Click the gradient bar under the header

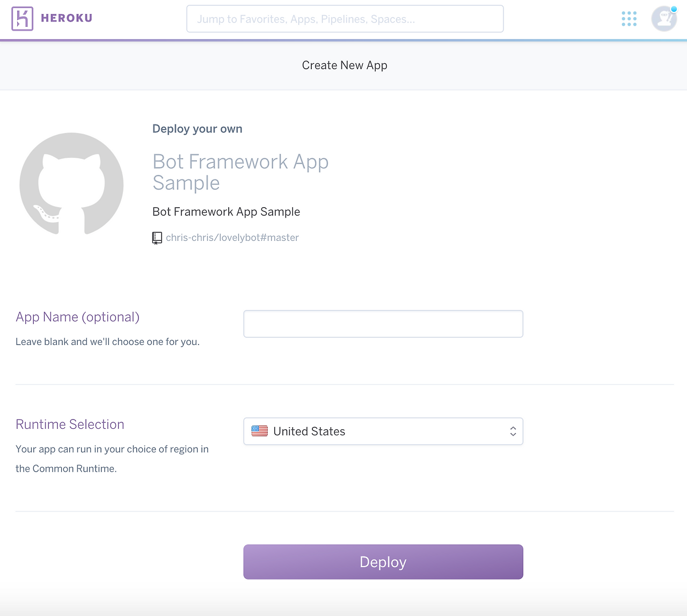point(343,39)
